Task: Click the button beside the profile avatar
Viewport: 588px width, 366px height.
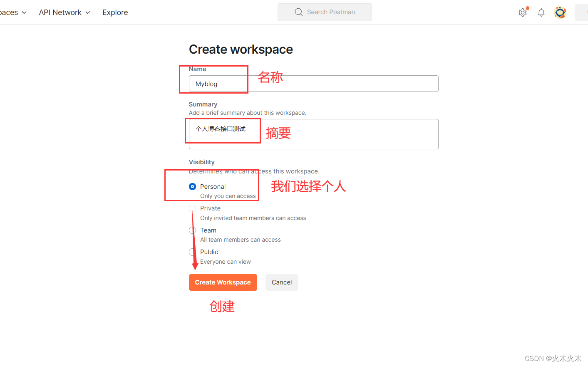Action: pos(583,12)
